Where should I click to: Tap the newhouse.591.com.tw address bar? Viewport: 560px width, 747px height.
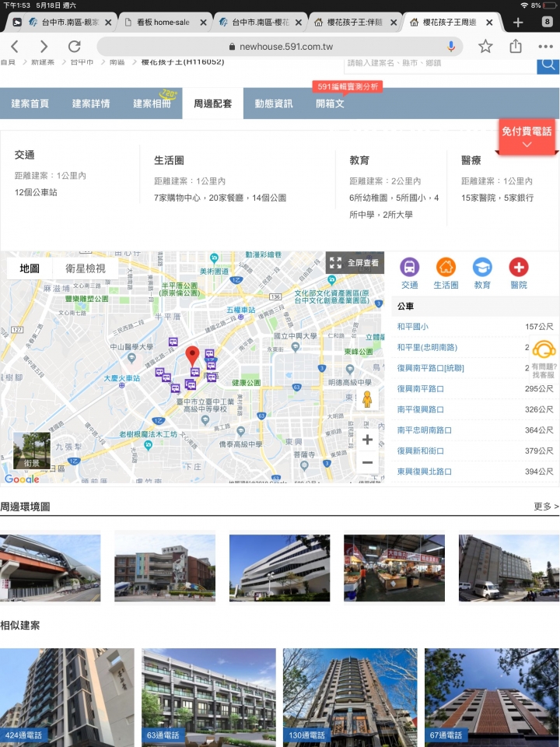pos(280,47)
